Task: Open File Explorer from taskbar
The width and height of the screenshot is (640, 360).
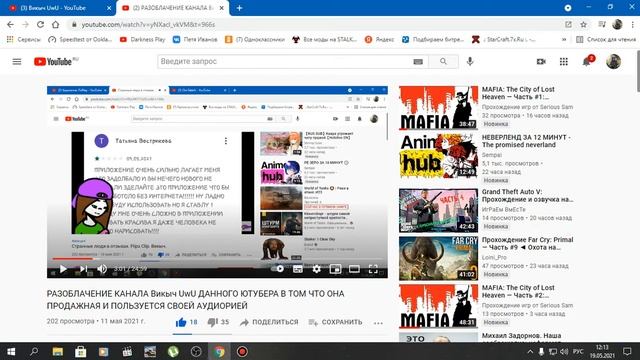Action: 58,352
